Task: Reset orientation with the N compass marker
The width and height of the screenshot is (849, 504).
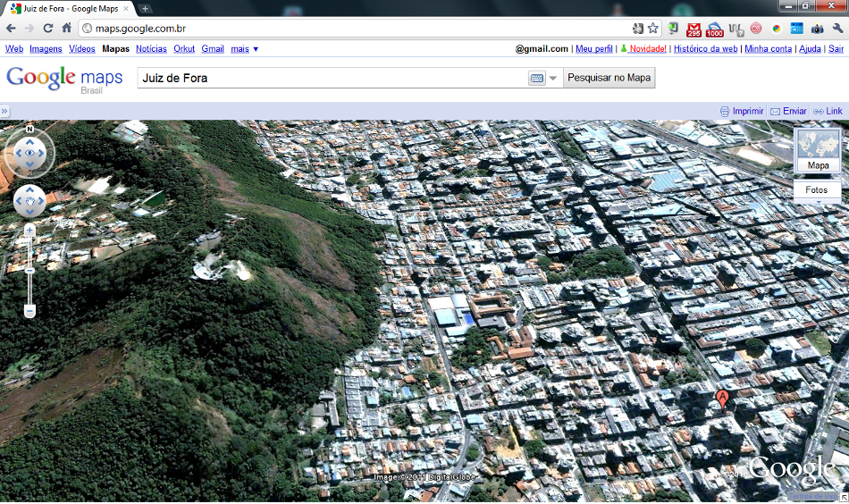Action: (x=29, y=130)
